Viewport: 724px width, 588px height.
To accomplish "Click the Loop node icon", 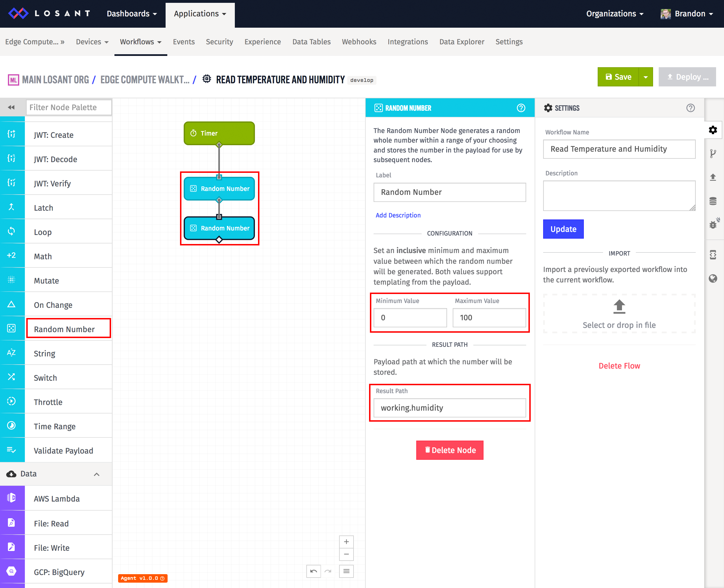I will point(12,231).
